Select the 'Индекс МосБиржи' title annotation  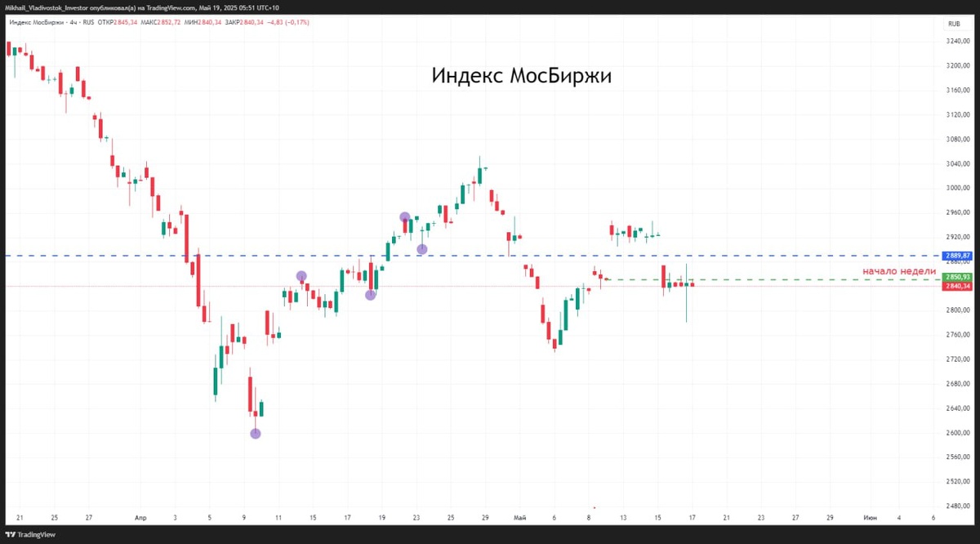[521, 76]
